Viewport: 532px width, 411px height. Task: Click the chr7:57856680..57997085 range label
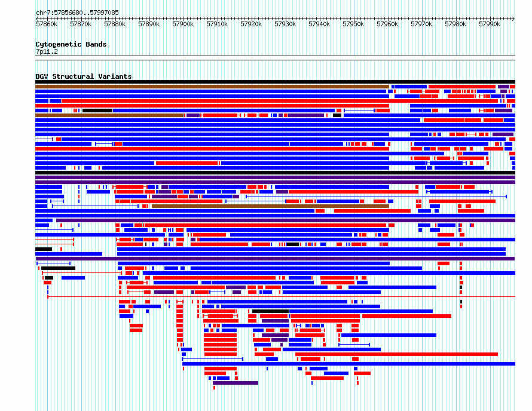[x=77, y=13]
